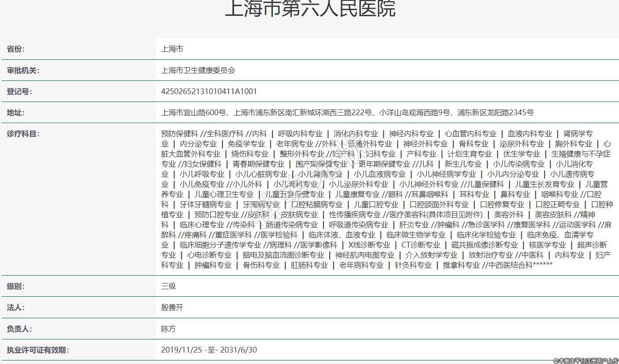Click the 级别 row label
Viewport: 619px width, 364px height.
point(16,286)
